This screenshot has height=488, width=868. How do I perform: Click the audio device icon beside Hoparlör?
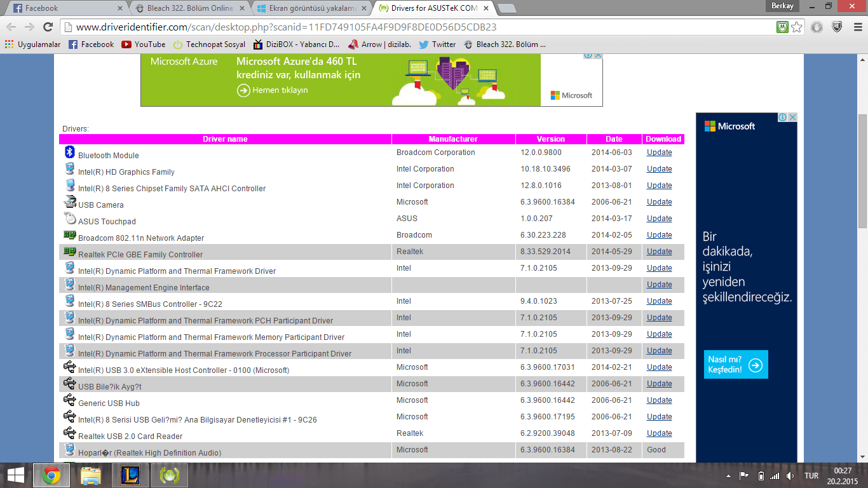(70, 450)
